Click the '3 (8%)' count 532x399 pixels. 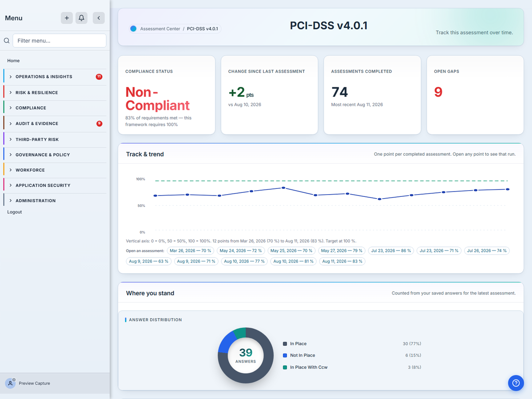pyautogui.click(x=415, y=367)
